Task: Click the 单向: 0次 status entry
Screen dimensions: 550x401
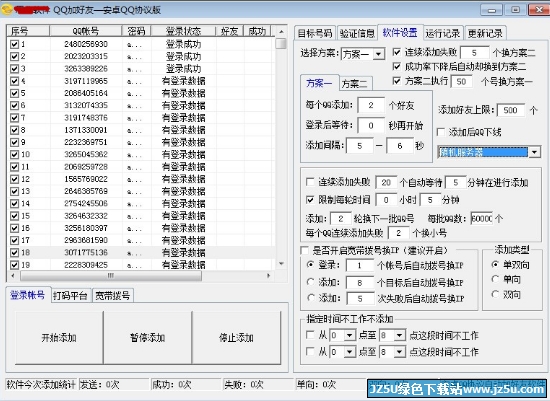Action: pyautogui.click(x=330, y=385)
